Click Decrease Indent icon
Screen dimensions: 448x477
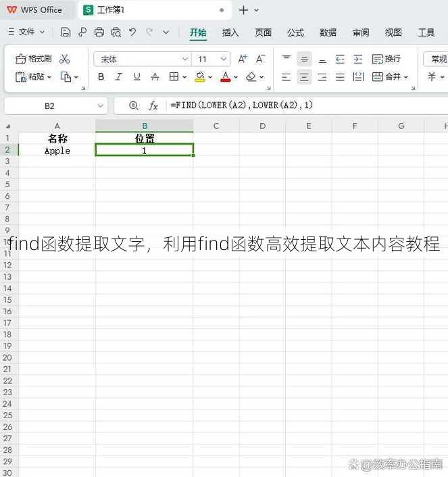[340, 59]
